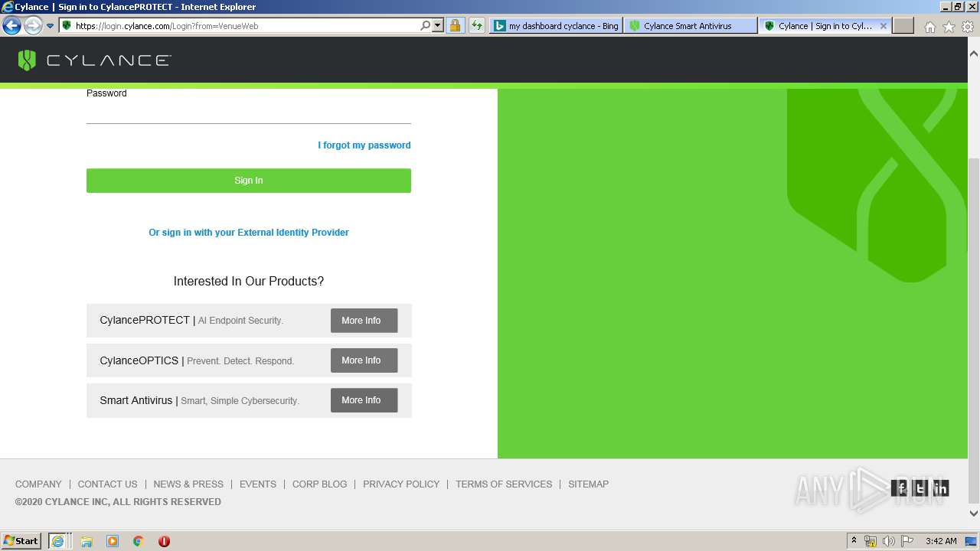
Task: Click the network tray icon
Action: coord(871,541)
